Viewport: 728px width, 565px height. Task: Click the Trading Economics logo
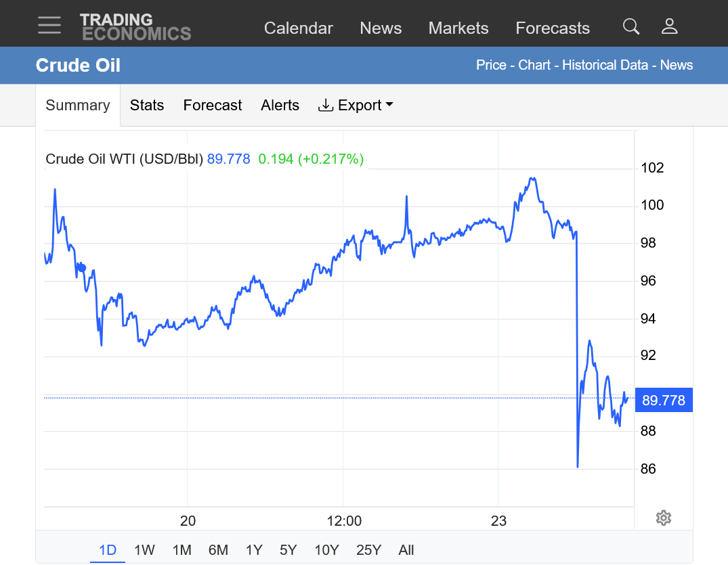[x=135, y=27]
